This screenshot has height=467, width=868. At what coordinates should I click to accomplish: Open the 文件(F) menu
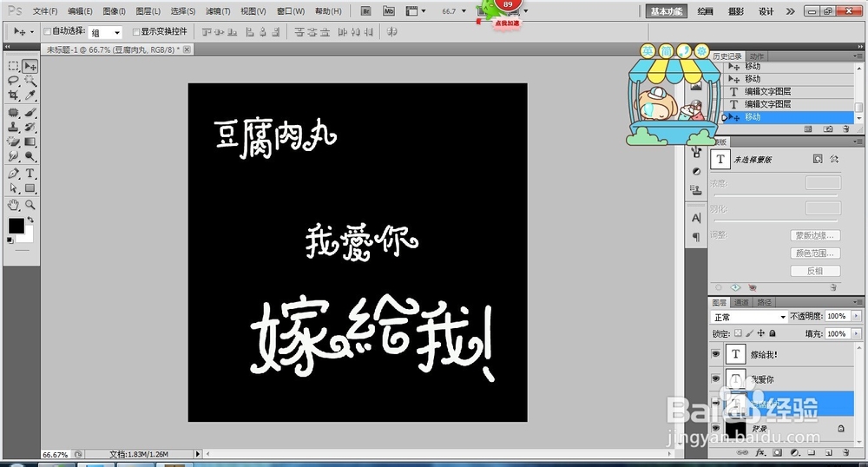tap(45, 11)
